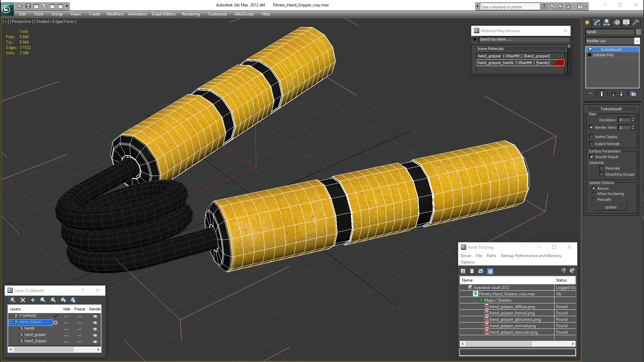This screenshot has height=362, width=644.
Task: Open the Hierarchy command panel tab
Action: tap(606, 22)
